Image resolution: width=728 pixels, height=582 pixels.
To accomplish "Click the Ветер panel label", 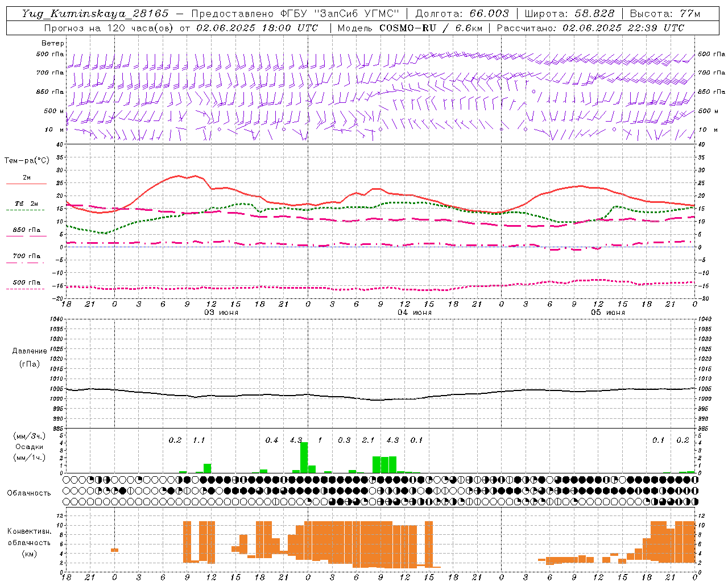I will [x=53, y=43].
